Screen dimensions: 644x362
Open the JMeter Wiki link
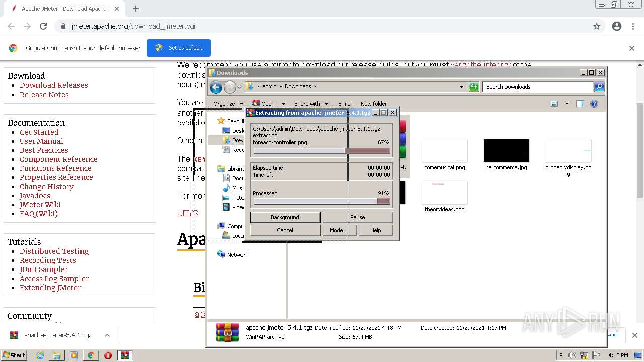[x=40, y=205]
